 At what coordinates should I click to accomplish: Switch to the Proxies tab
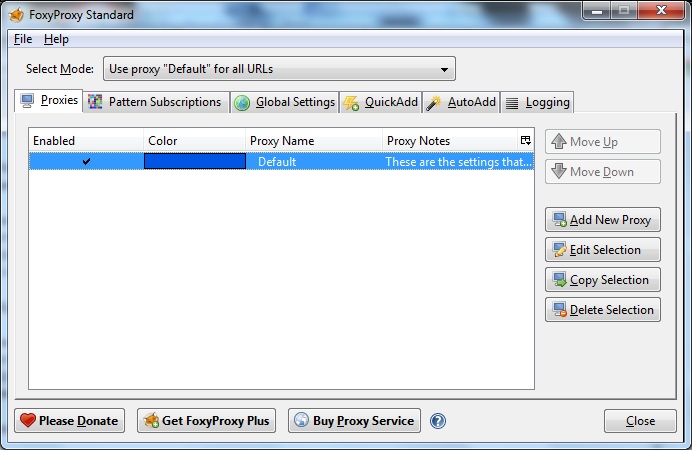tap(49, 101)
